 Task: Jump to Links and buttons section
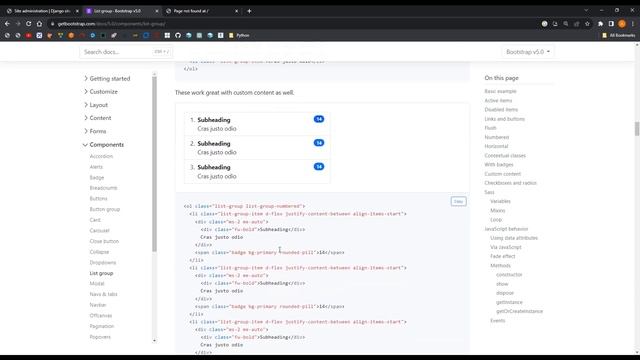504,119
